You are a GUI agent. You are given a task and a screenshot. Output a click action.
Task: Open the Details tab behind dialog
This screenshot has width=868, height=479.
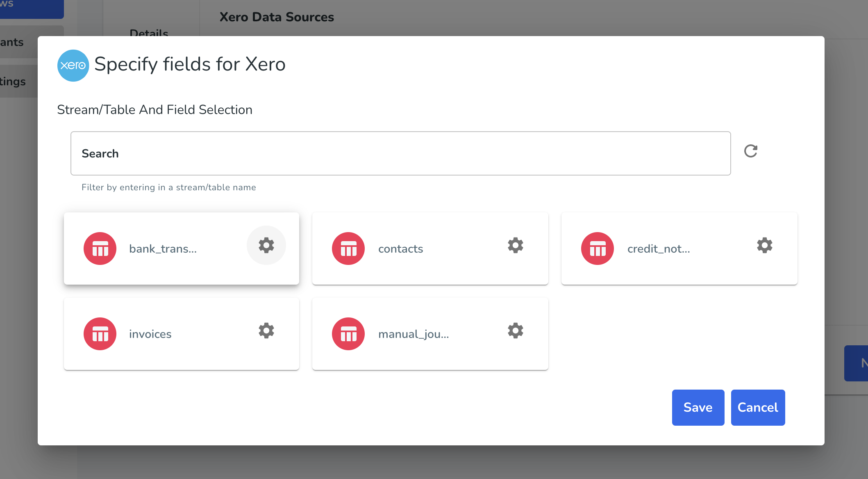(149, 32)
